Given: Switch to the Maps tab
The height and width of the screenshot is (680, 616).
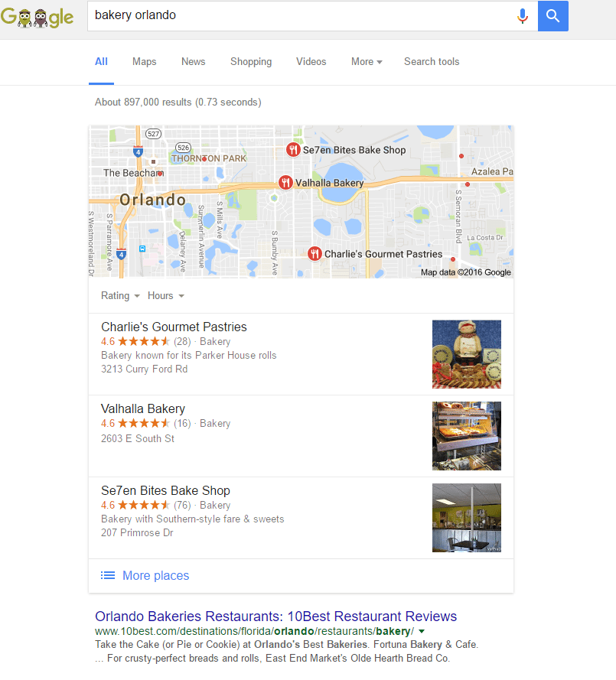Looking at the screenshot, I should point(144,62).
